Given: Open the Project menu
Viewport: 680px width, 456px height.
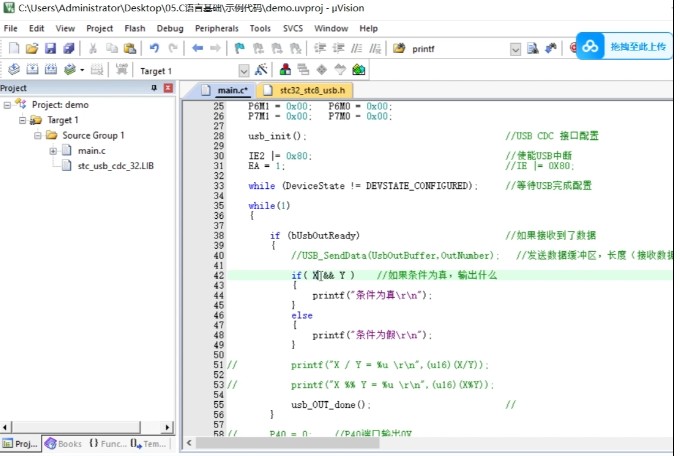Looking at the screenshot, I should click(99, 29).
